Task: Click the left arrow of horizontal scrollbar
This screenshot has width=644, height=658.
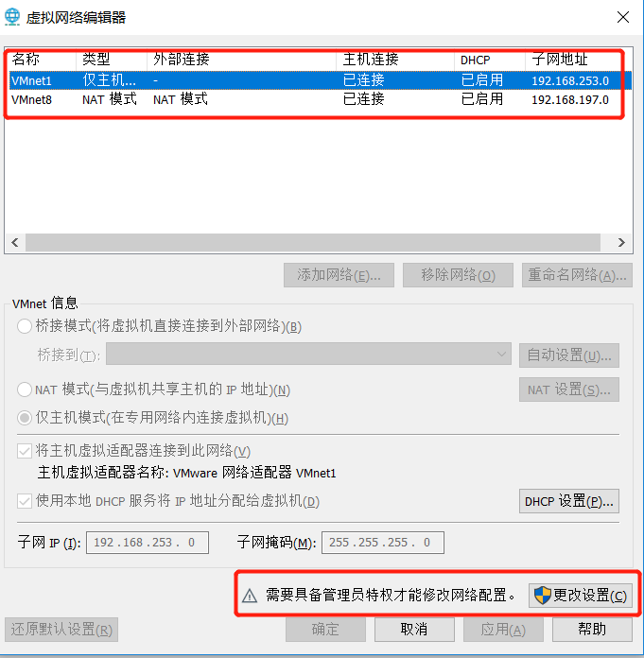Action: pyautogui.click(x=15, y=243)
